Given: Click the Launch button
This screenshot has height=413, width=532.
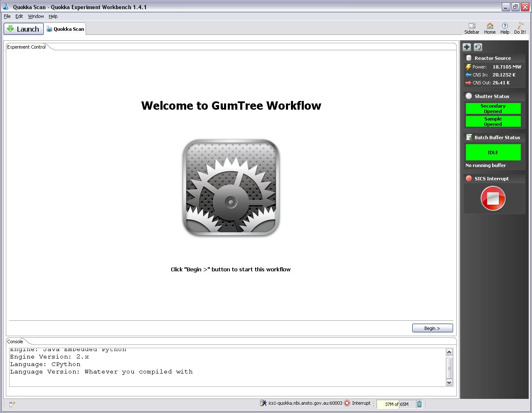Looking at the screenshot, I should [24, 29].
